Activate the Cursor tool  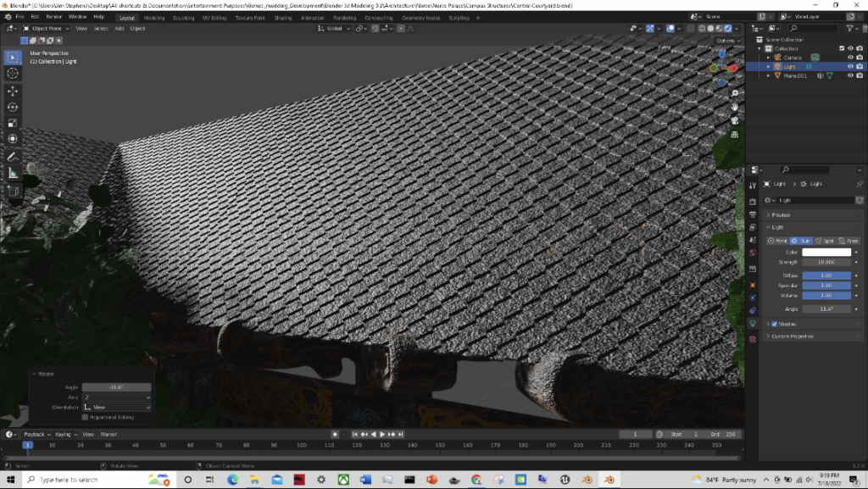13,74
